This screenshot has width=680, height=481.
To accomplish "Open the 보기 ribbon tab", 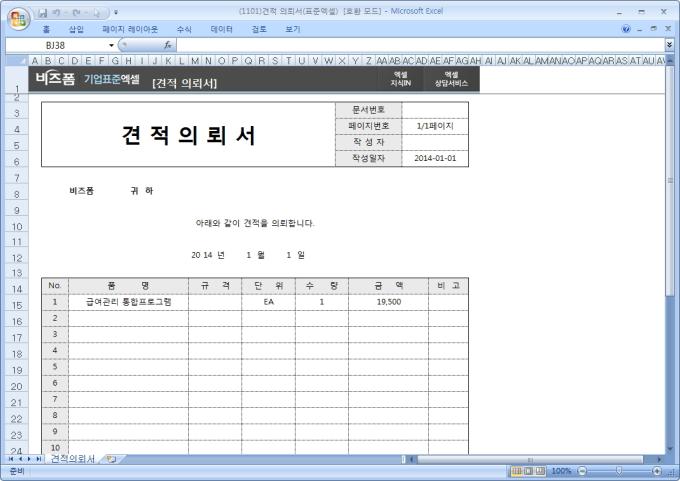I will [293, 29].
